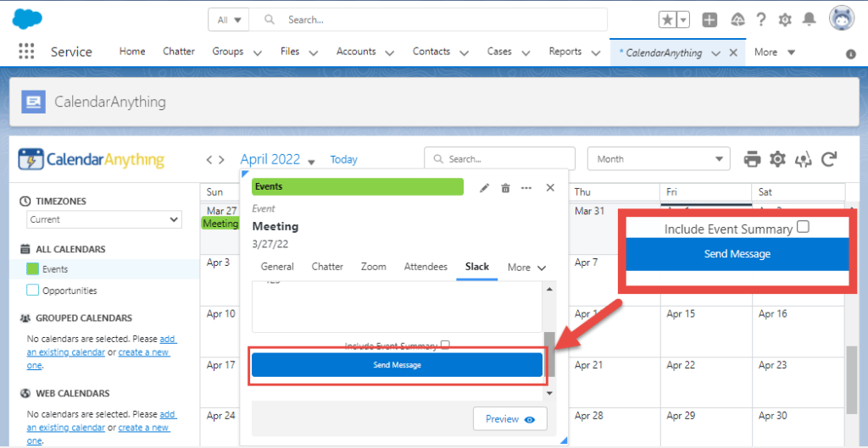This screenshot has width=868, height=448.
Task: Toggle the Opportunities calendar swatch
Action: [33, 290]
